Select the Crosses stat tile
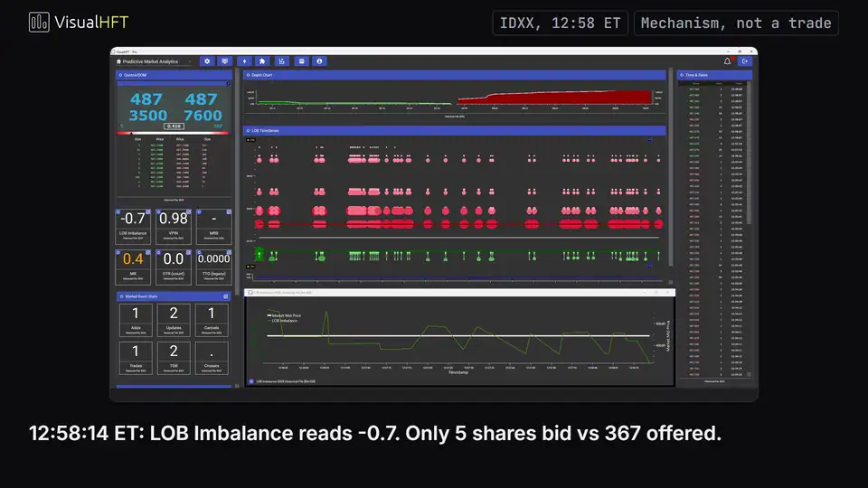 pyautogui.click(x=212, y=358)
